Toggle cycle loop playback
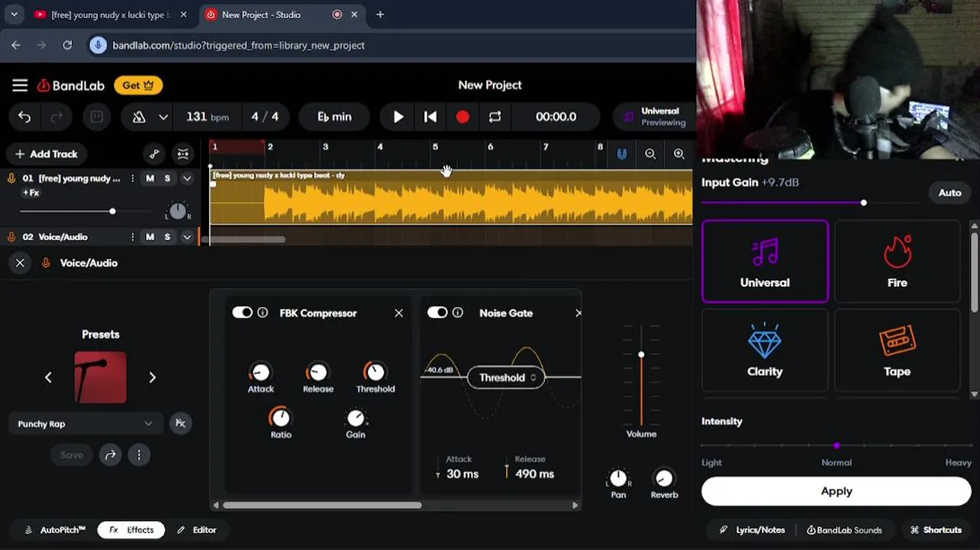980x550 pixels. click(x=495, y=117)
